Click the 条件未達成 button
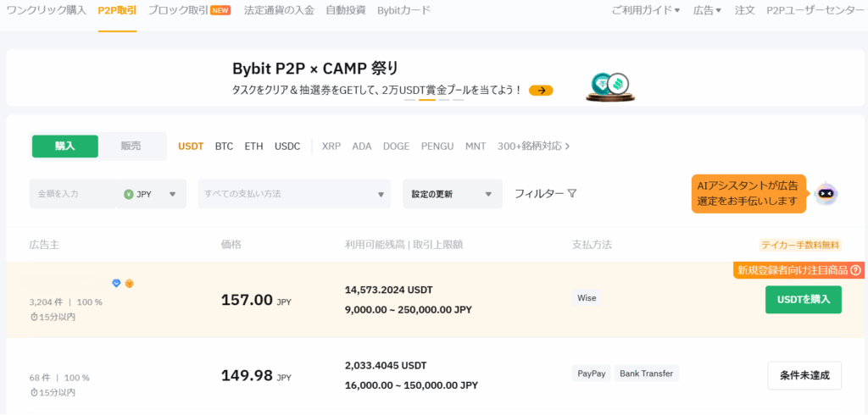 [804, 375]
